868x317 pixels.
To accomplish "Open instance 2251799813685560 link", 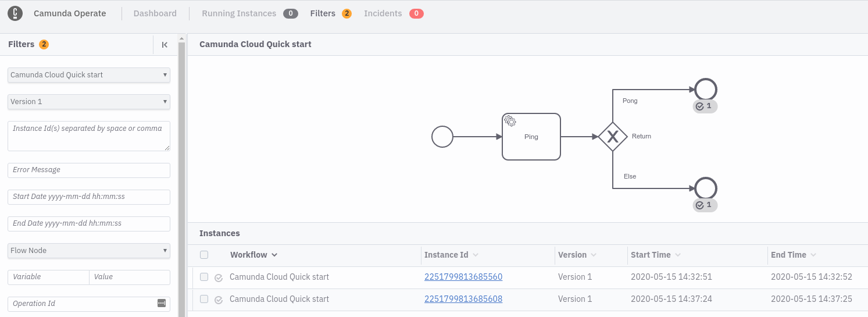I will tap(463, 277).
